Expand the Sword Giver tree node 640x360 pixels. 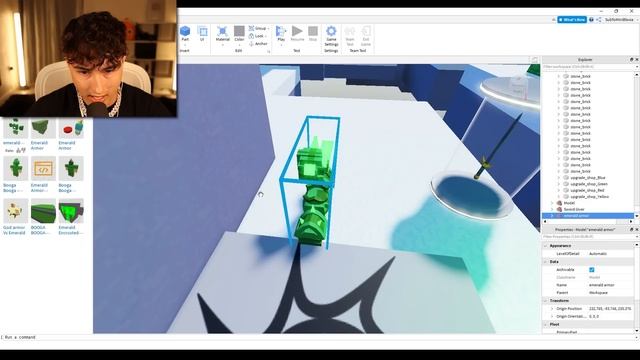552,209
